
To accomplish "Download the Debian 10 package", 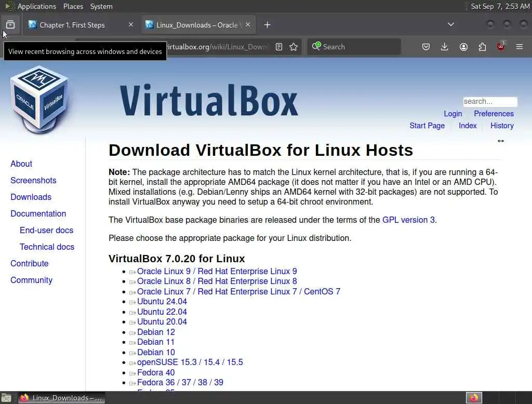I will (156, 352).
